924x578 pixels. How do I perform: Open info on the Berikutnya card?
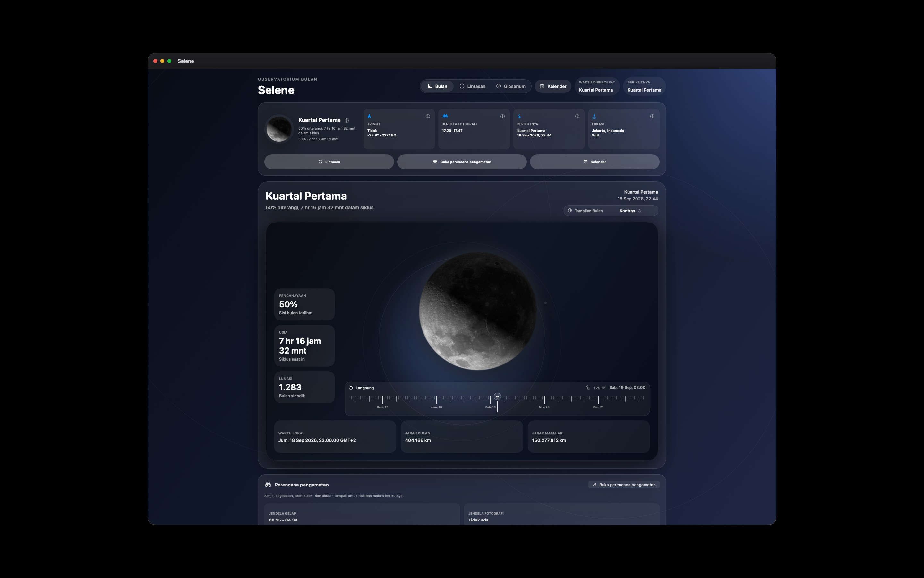pyautogui.click(x=577, y=117)
